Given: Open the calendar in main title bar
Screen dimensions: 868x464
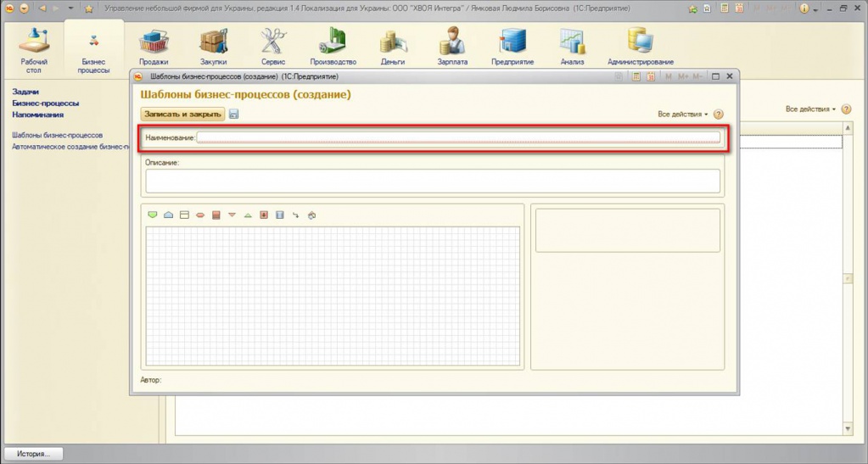Looking at the screenshot, I should tap(740, 8).
